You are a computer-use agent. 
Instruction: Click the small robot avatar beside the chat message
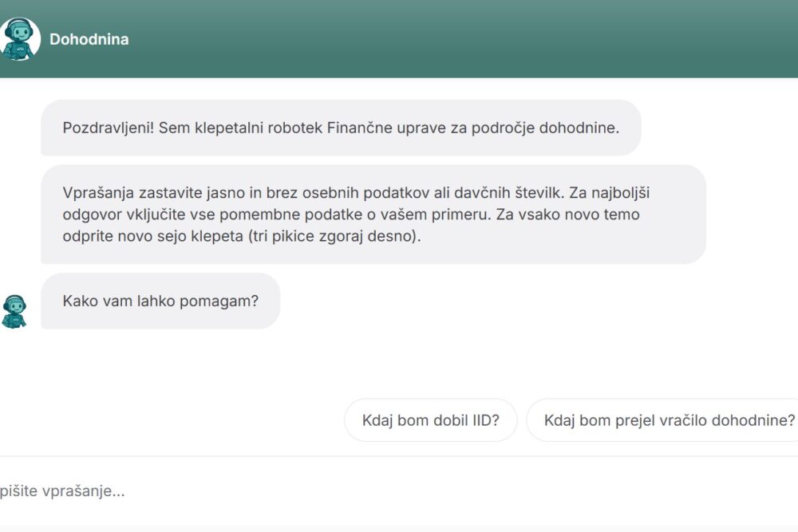[x=14, y=310]
